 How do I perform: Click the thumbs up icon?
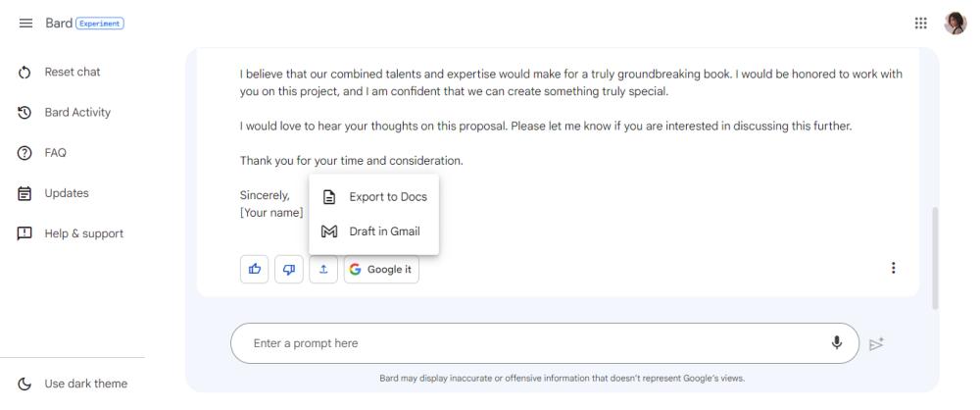click(x=255, y=269)
